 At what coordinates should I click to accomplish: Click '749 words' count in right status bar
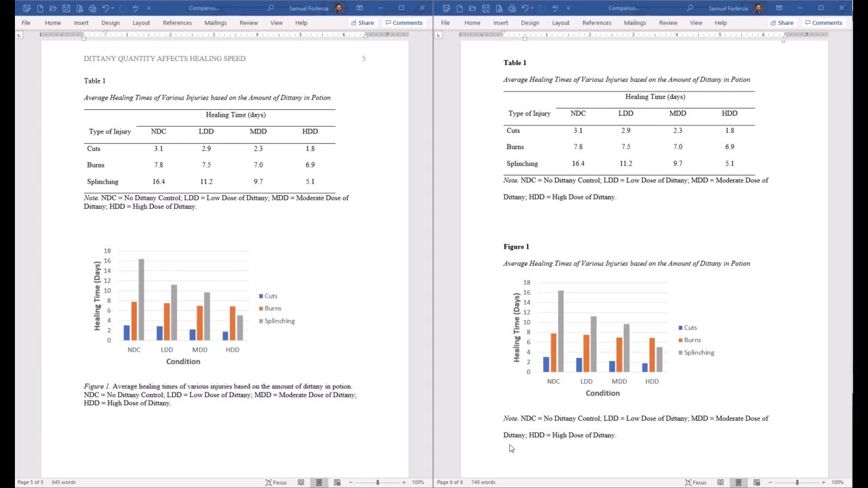pos(483,482)
